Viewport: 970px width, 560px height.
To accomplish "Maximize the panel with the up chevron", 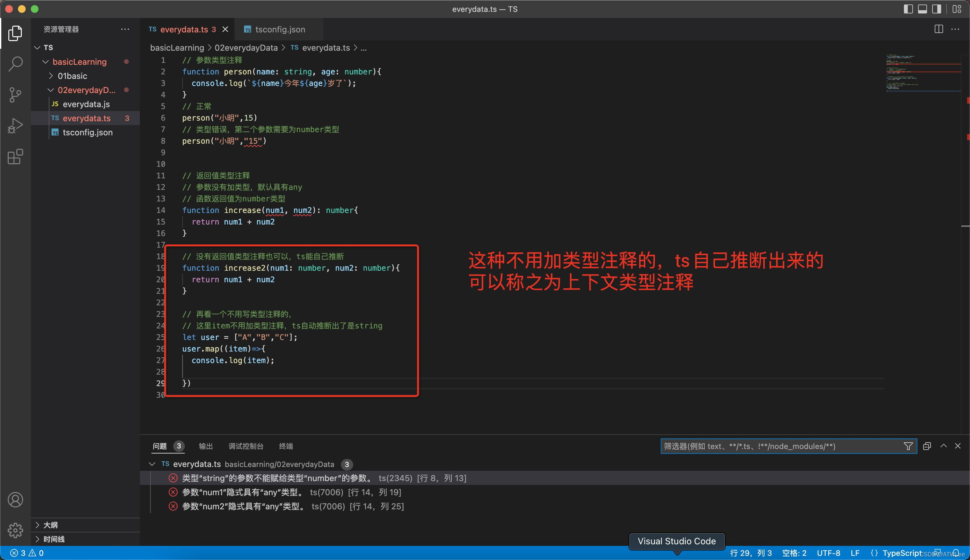I will click(x=943, y=446).
